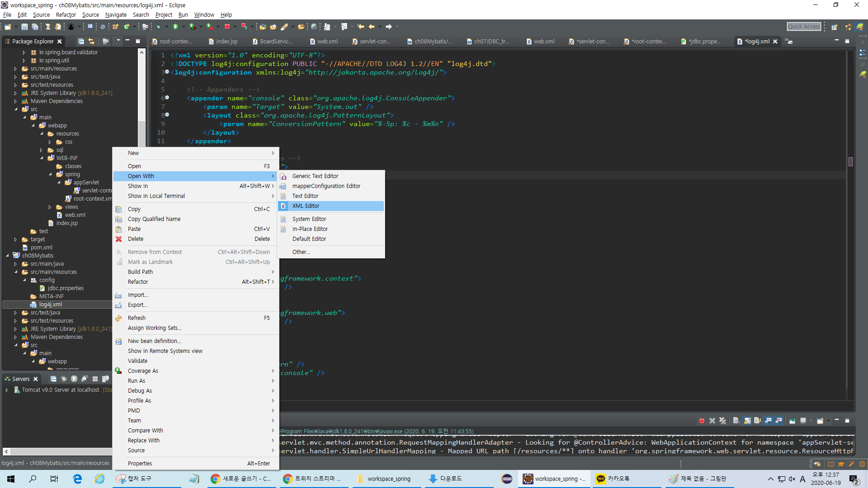
Task: Expand Tomcat v9.0 Server entry
Action: click(x=7, y=390)
